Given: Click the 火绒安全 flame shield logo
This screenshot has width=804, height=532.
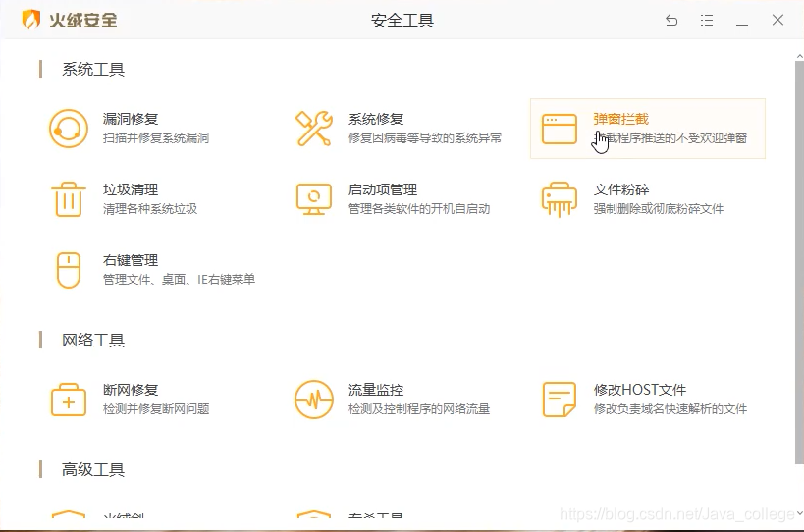Looking at the screenshot, I should [x=30, y=20].
